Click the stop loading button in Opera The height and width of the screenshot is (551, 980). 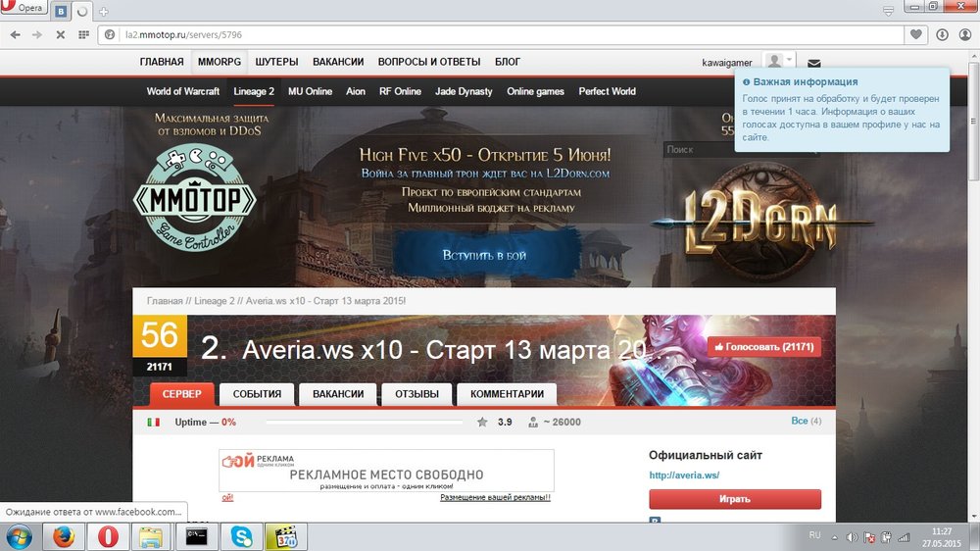click(60, 34)
